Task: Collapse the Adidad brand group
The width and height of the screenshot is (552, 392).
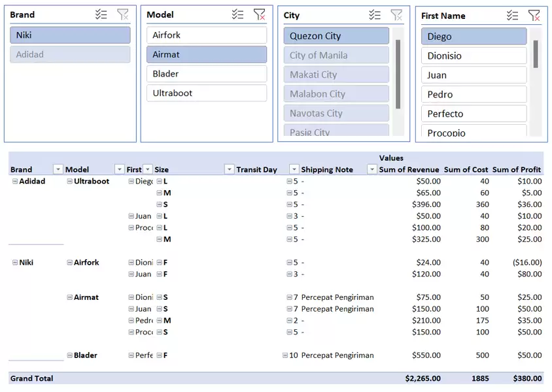Action: point(14,181)
